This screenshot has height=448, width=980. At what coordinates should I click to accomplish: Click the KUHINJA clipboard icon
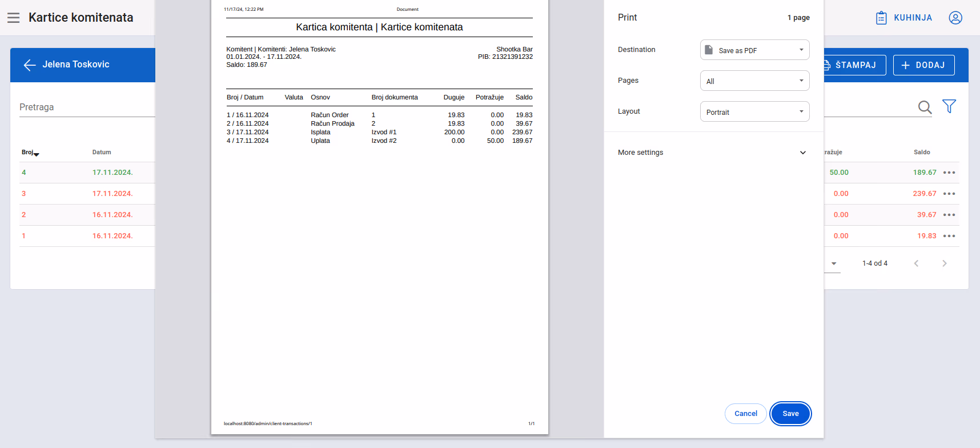tap(881, 18)
